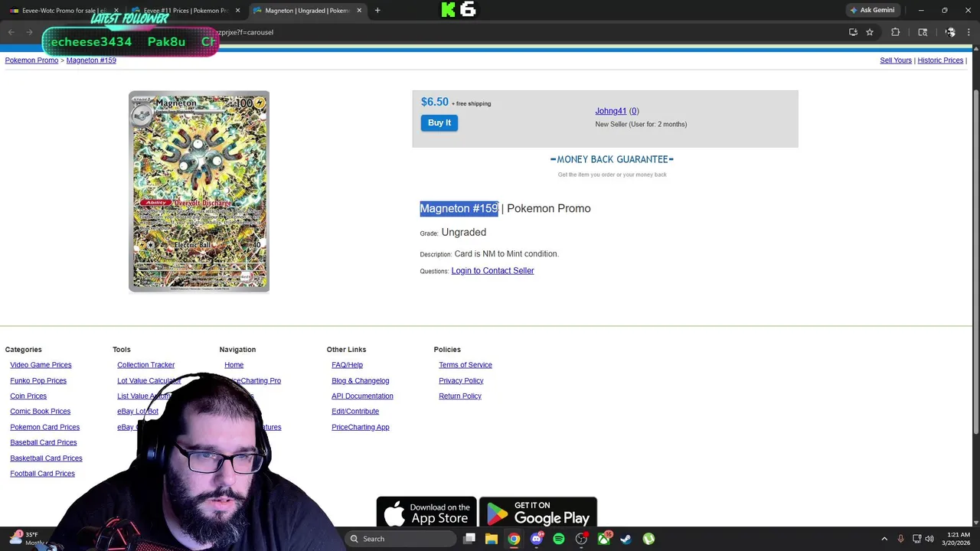Open Baseball Card Prices link
This screenshot has height=551, width=980.
pyautogui.click(x=44, y=442)
